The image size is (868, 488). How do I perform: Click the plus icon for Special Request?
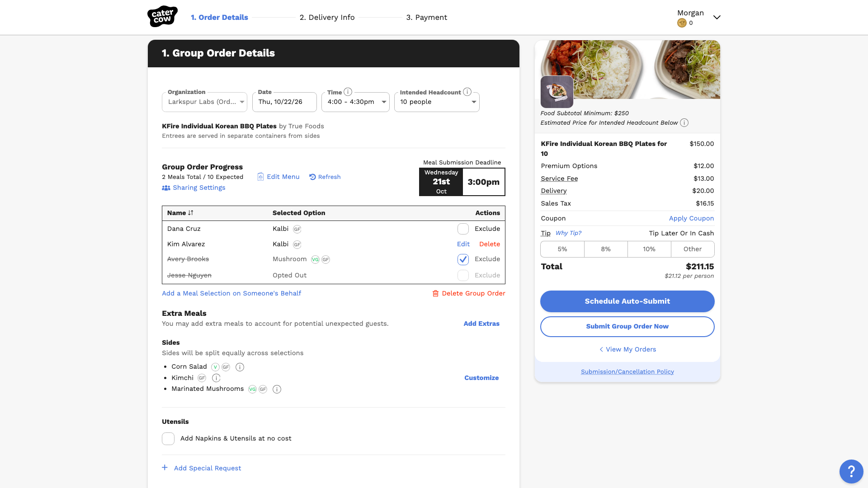pos(165,468)
